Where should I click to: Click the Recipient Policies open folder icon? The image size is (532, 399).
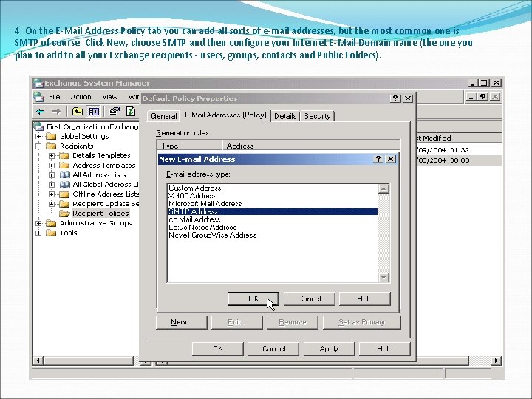point(64,214)
